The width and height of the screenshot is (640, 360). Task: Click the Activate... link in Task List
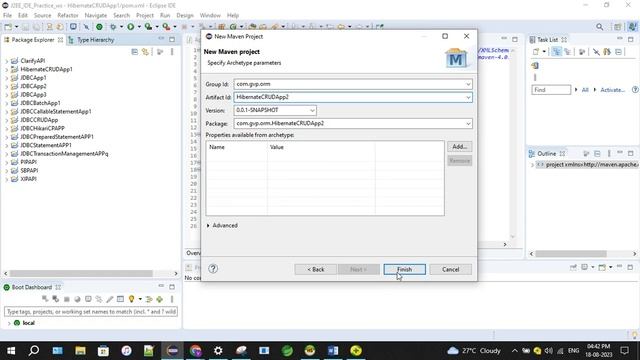pyautogui.click(x=612, y=90)
